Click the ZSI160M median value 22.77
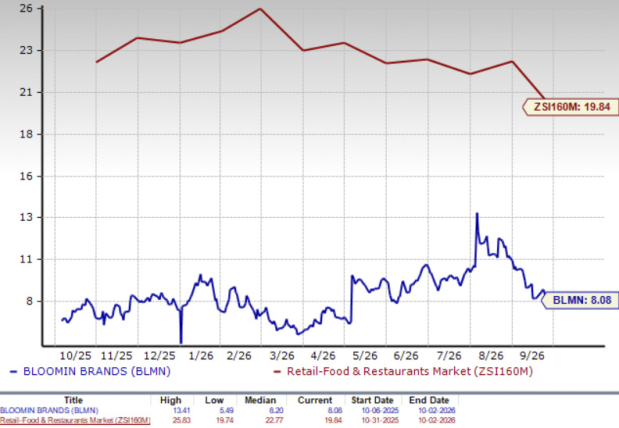 tap(274, 420)
